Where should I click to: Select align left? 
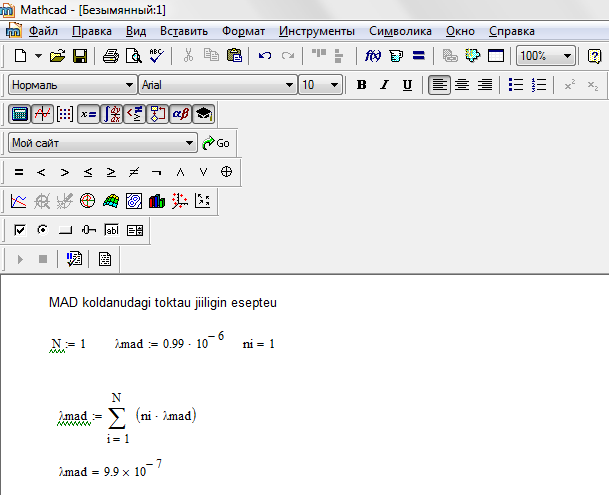[439, 85]
